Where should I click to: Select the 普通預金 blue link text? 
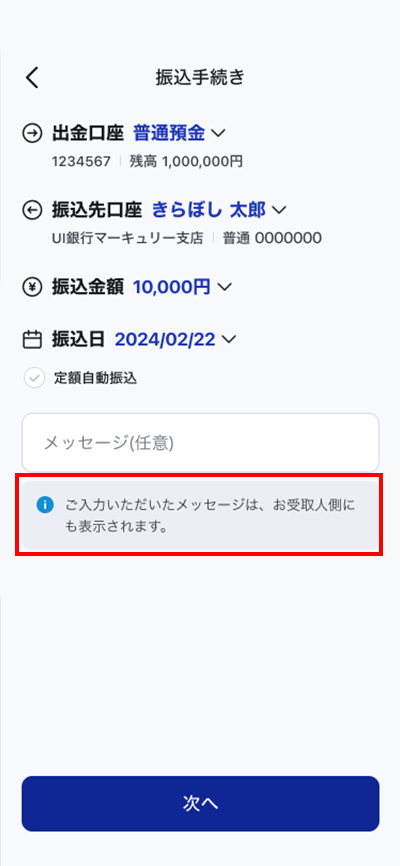coord(169,133)
